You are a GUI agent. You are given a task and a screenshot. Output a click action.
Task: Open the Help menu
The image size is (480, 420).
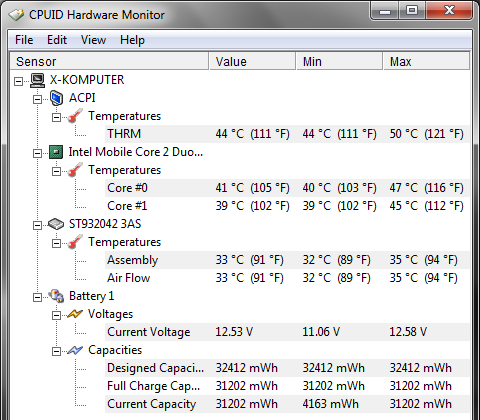(x=132, y=40)
